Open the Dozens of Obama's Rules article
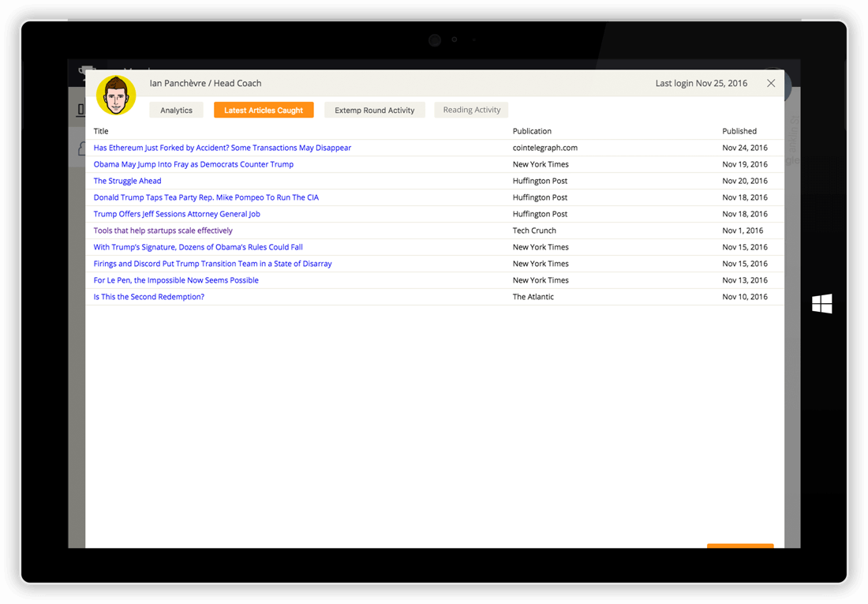The image size is (868, 604). click(x=198, y=247)
